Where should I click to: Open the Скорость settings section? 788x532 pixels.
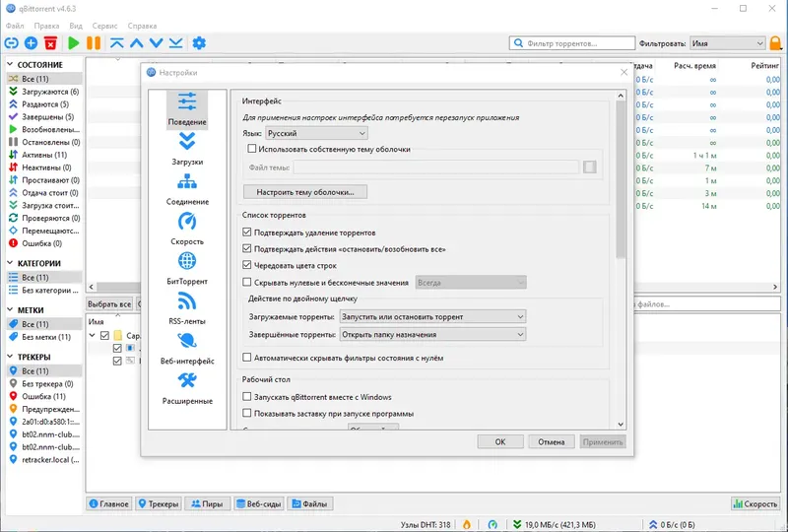pos(187,229)
